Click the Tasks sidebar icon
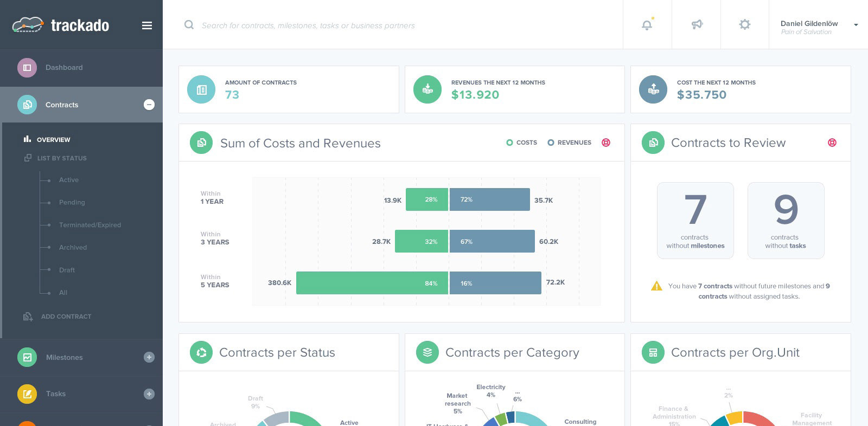 pos(27,394)
